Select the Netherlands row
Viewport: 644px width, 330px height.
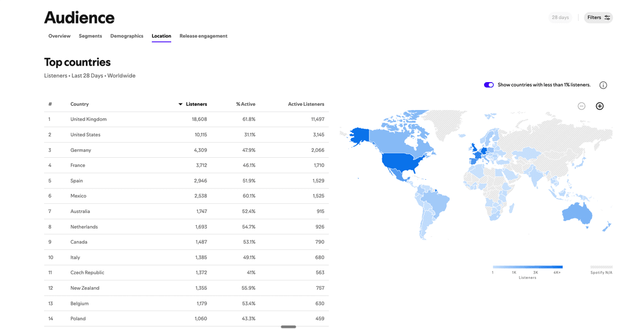click(186, 227)
